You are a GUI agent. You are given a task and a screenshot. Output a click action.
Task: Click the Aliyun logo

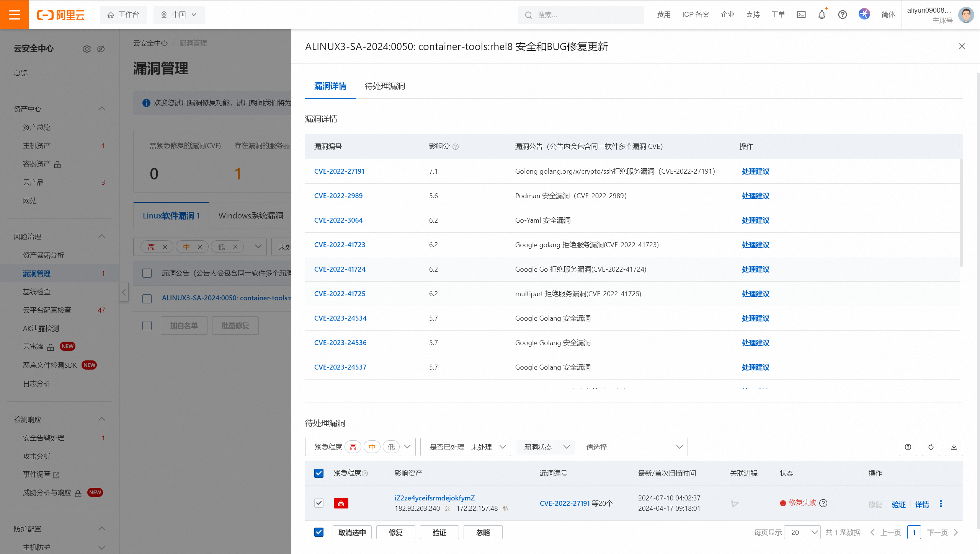pos(60,15)
